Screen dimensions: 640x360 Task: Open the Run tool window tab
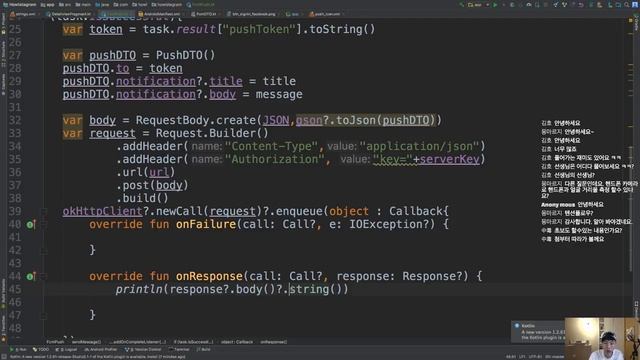[x=18, y=350]
